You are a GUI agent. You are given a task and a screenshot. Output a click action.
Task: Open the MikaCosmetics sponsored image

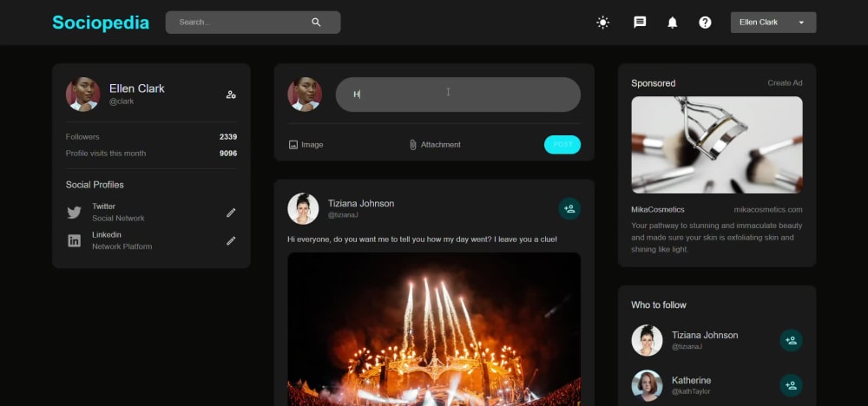[717, 145]
